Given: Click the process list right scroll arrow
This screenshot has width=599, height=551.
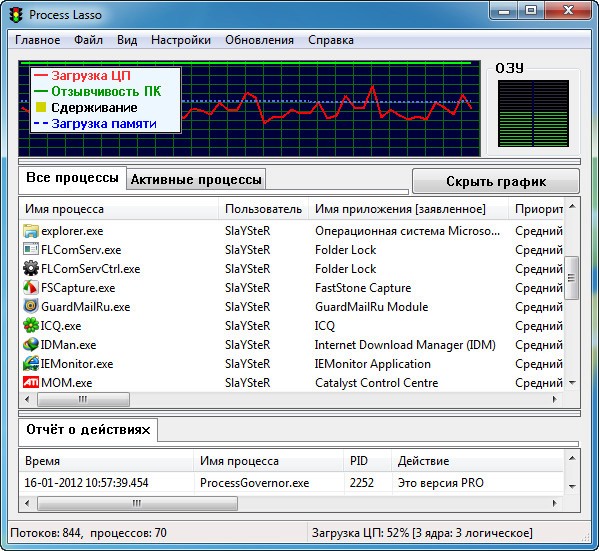Looking at the screenshot, I should click(x=555, y=399).
